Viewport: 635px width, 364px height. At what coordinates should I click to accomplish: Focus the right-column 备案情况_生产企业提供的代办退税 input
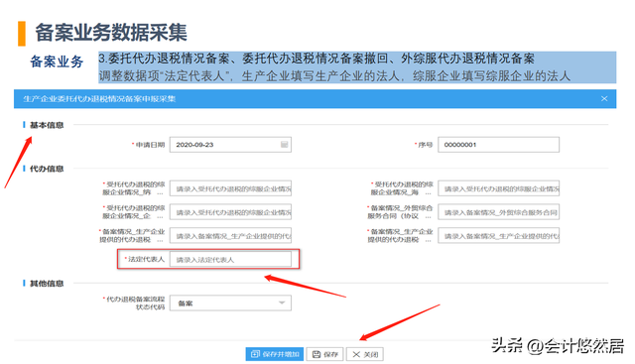click(498, 236)
